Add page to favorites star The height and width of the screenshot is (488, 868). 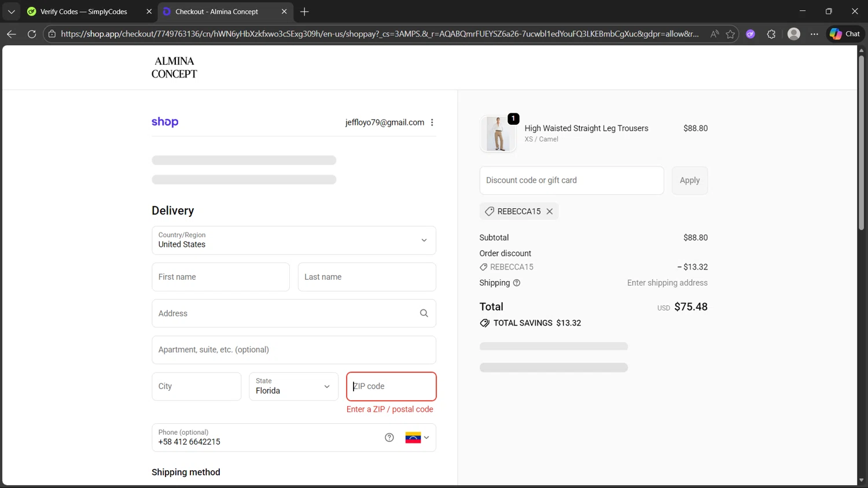point(730,34)
